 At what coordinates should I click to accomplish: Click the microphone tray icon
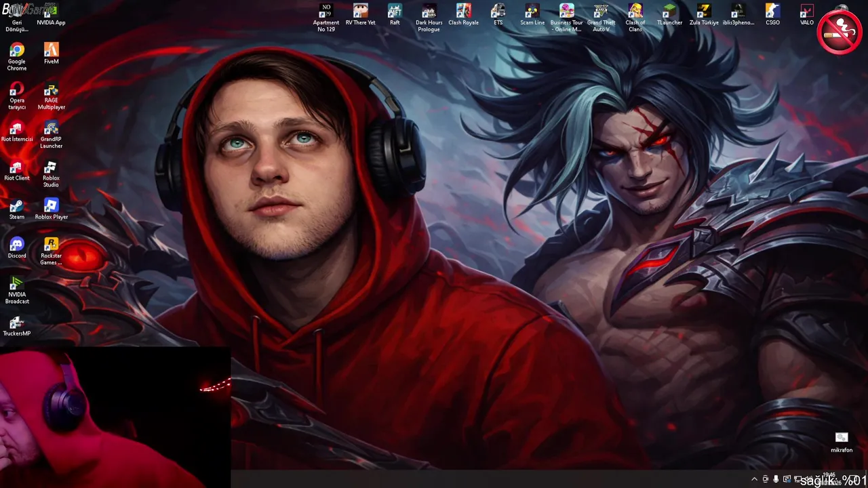click(776, 479)
